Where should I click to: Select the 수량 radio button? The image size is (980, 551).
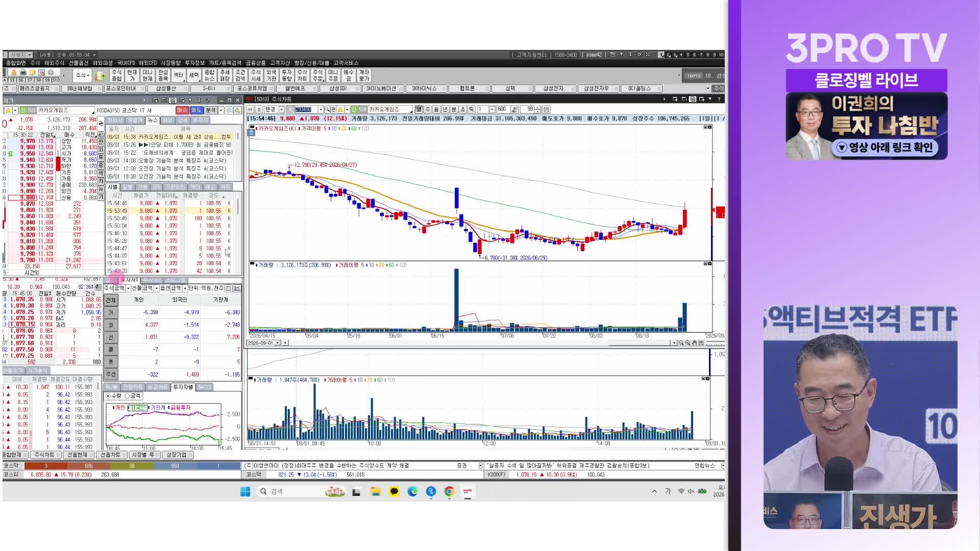(113, 396)
